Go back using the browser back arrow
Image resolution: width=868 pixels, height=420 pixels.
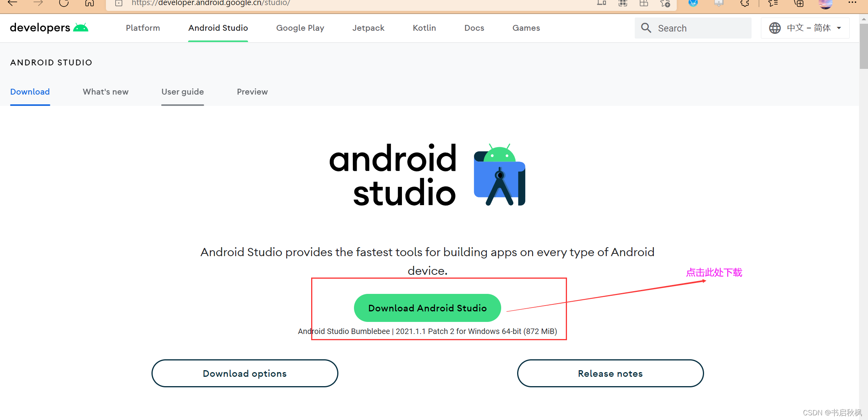pos(12,3)
